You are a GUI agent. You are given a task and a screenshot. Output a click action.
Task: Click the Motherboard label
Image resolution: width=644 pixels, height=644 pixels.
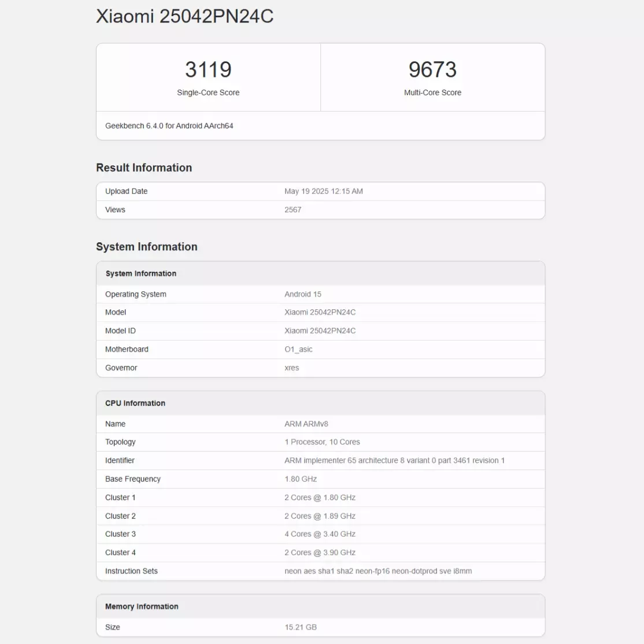coord(127,349)
